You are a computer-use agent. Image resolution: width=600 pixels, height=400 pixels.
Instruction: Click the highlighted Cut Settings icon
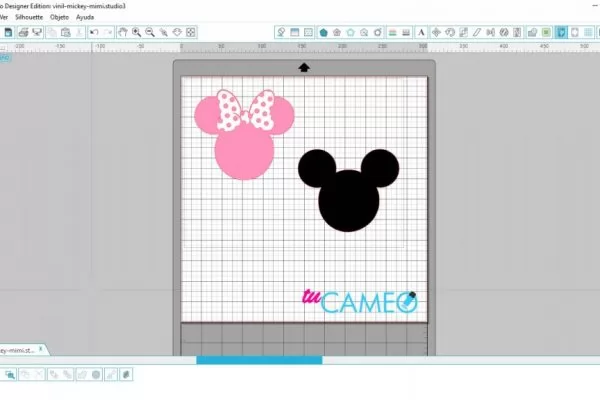[x=561, y=33]
